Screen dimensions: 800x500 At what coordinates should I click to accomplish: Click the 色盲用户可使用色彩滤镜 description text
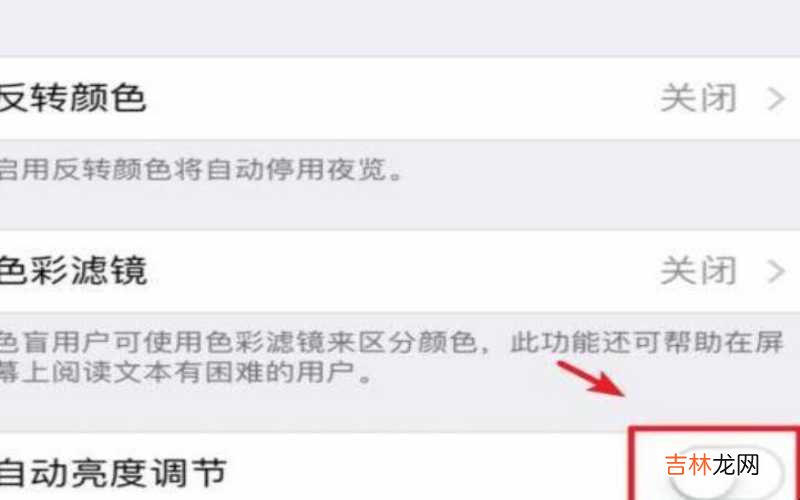pos(392,342)
